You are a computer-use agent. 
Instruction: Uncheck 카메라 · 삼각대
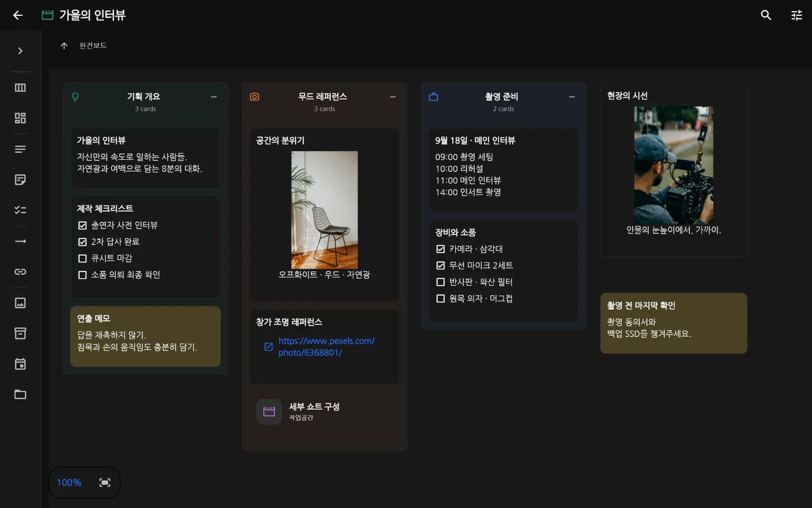tap(440, 249)
